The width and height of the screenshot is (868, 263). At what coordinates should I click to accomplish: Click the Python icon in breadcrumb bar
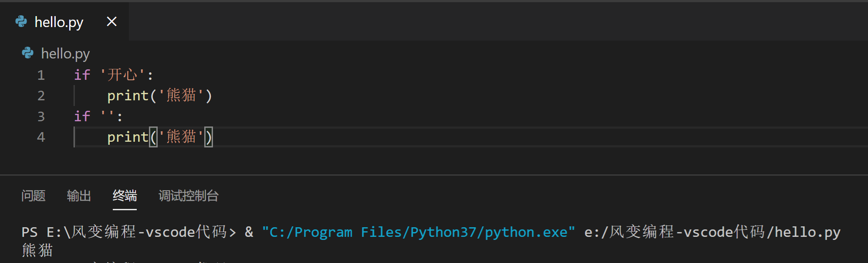coord(27,53)
